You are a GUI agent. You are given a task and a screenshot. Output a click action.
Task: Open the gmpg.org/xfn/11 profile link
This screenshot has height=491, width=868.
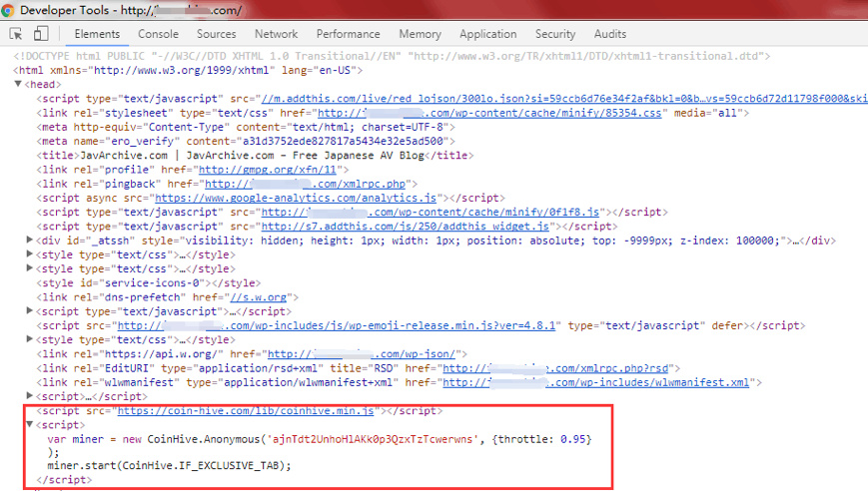click(268, 170)
